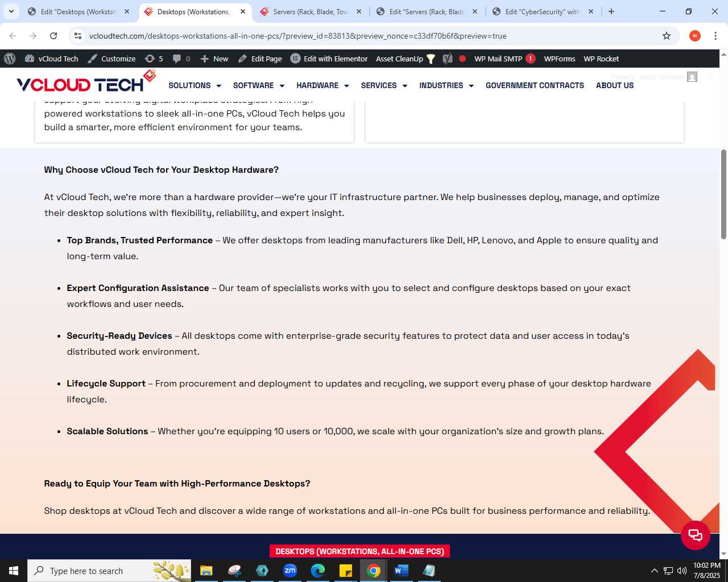Bookmark this page with star icon
This screenshot has height=582, width=728.
(667, 36)
